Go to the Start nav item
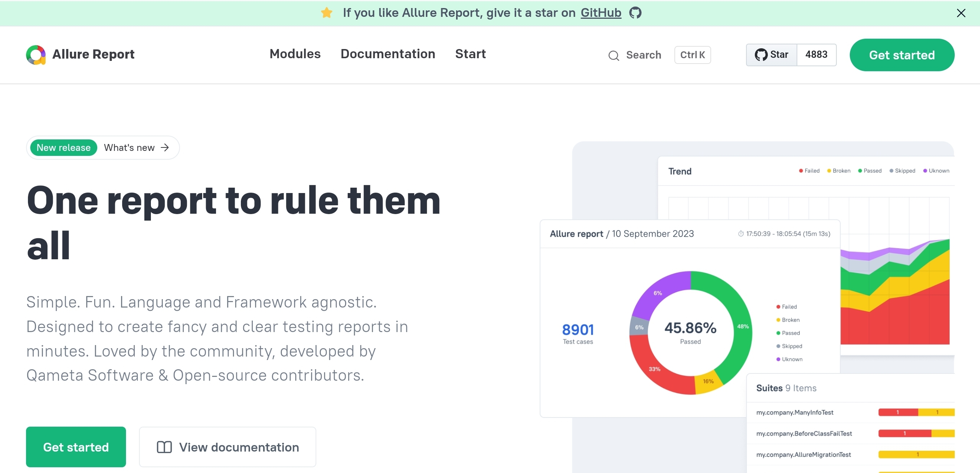 [x=470, y=54]
